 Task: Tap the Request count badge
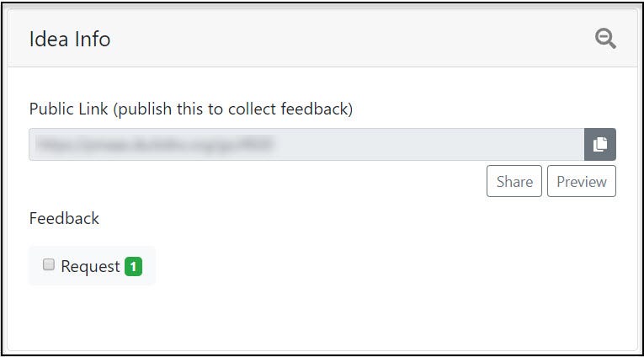click(134, 267)
